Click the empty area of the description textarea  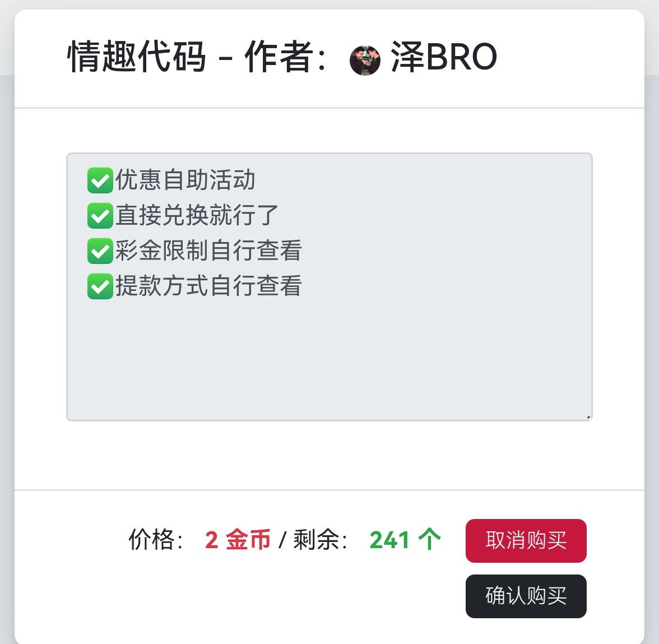[x=329, y=359]
